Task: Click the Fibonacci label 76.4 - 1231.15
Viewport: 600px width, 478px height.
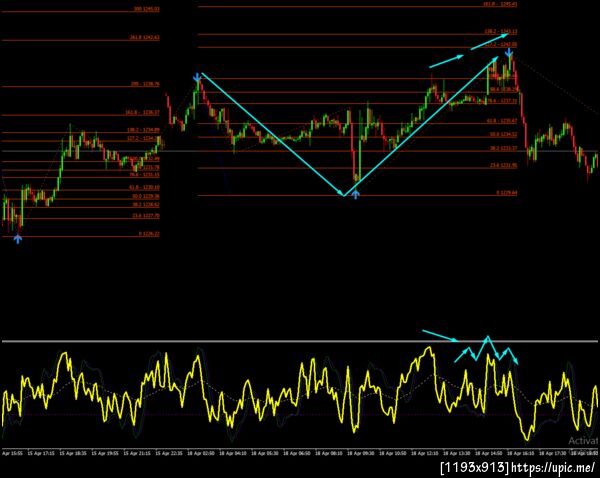Action: 144,175
